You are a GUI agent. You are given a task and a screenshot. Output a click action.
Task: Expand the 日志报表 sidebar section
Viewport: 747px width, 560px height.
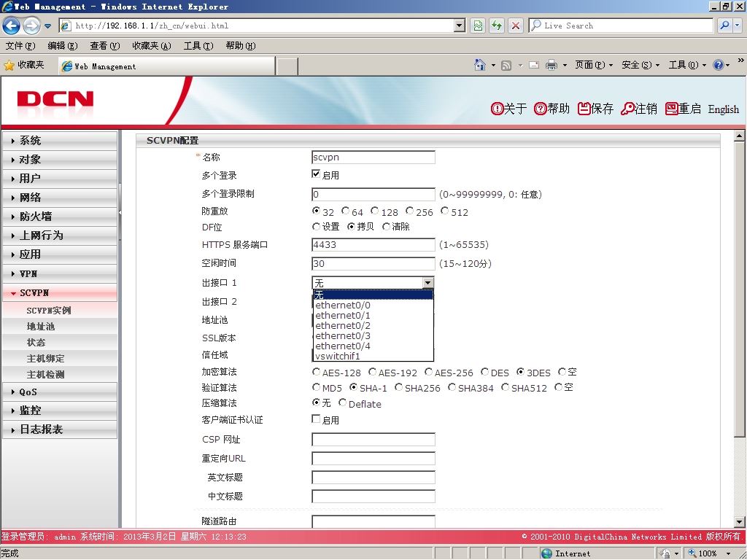[60, 429]
